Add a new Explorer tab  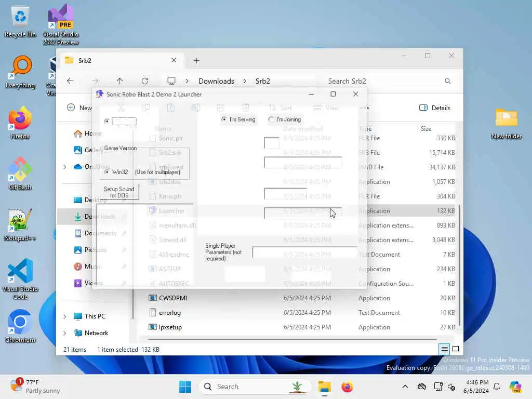click(x=196, y=60)
